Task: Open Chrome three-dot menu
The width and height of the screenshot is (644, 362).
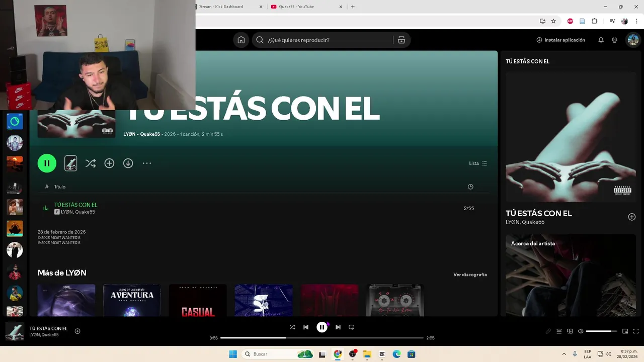Action: (636, 21)
